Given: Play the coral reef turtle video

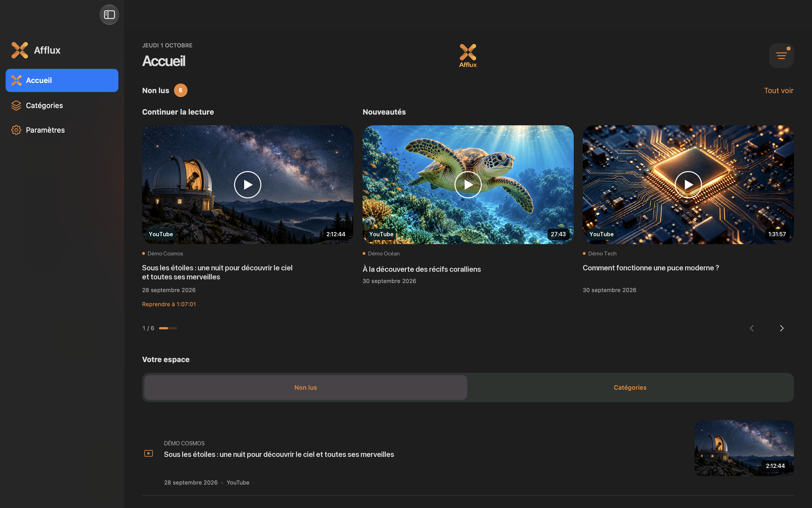Looking at the screenshot, I should (x=468, y=185).
